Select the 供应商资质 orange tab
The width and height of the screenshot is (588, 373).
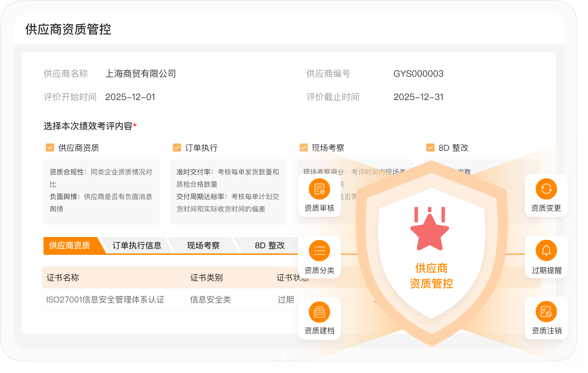click(x=70, y=246)
